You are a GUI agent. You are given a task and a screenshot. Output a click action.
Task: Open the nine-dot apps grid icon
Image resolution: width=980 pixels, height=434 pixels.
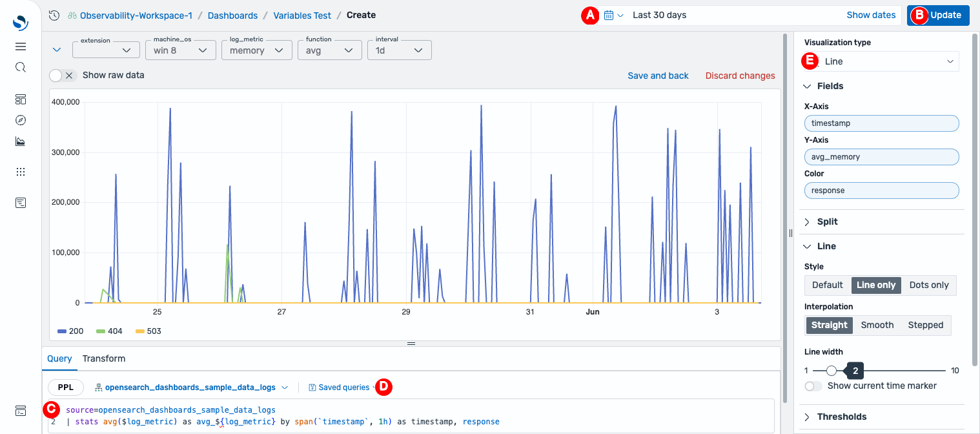point(21,172)
